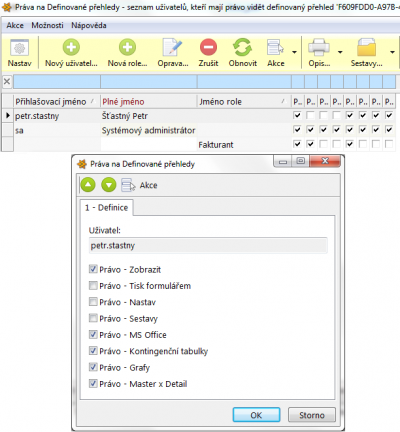400x432 pixels.
Task: Open the Možnosti menu
Action: pos(47,25)
